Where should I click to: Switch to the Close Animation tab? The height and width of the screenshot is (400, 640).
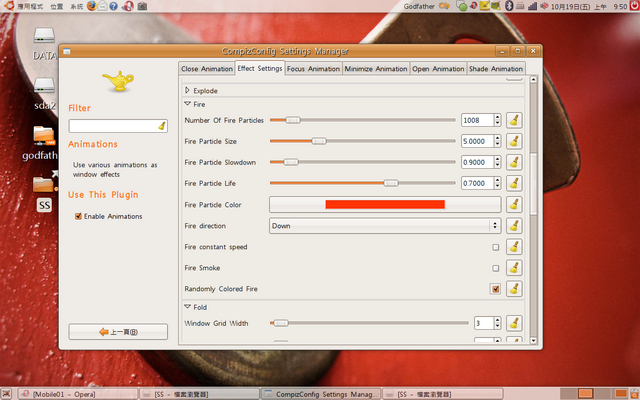click(x=207, y=69)
